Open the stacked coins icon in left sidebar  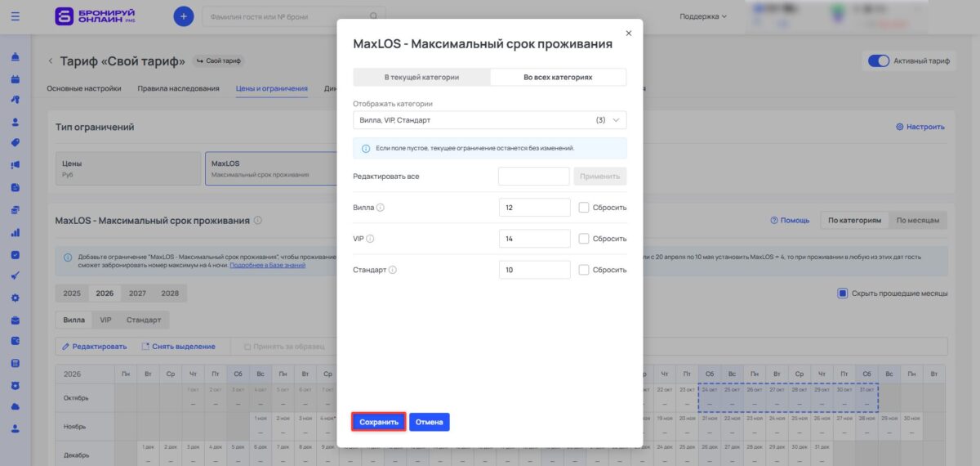(x=16, y=209)
